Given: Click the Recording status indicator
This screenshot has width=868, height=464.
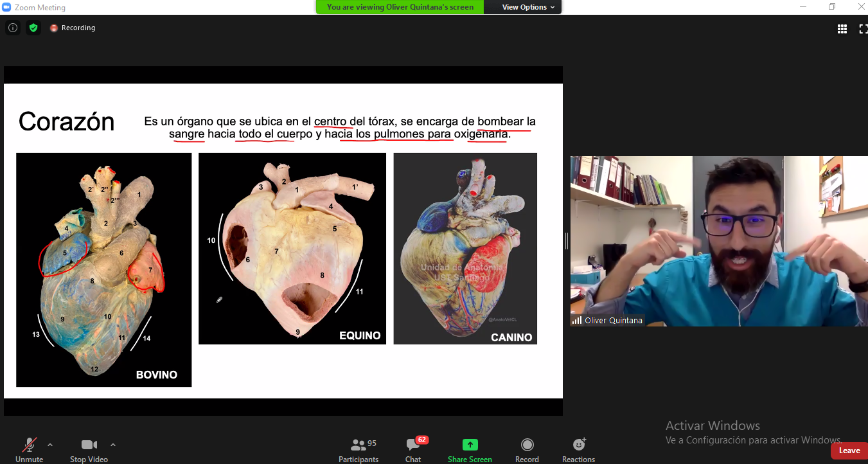Looking at the screenshot, I should tap(73, 28).
